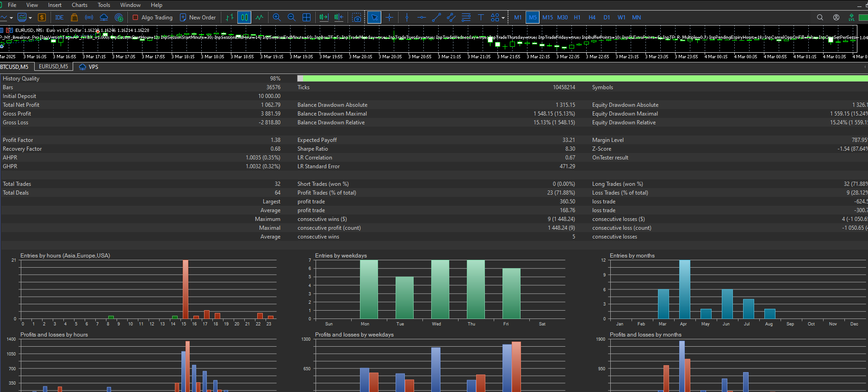Select the crosshair tool
The height and width of the screenshot is (392, 868).
click(389, 18)
